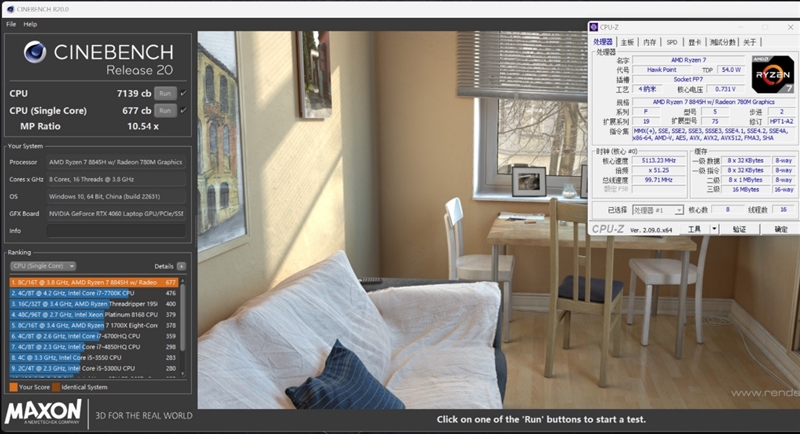The width and height of the screenshot is (800, 434).
Task: Click the ranking list scrollbar thumb
Action: (x=183, y=318)
